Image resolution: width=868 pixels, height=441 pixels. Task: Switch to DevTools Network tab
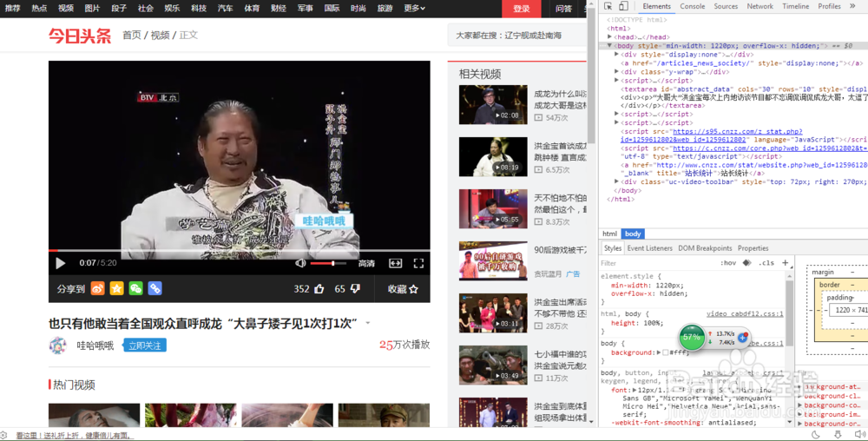[x=760, y=6]
